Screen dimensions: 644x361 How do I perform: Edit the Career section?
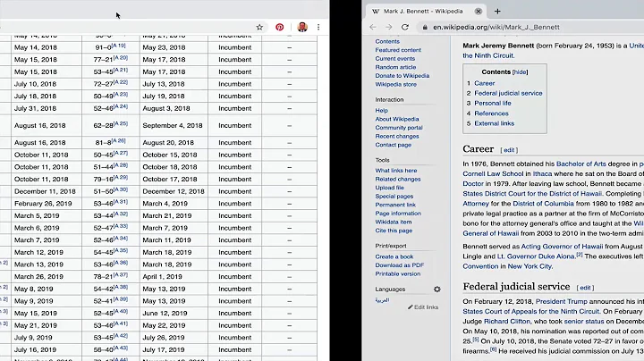click(509, 150)
